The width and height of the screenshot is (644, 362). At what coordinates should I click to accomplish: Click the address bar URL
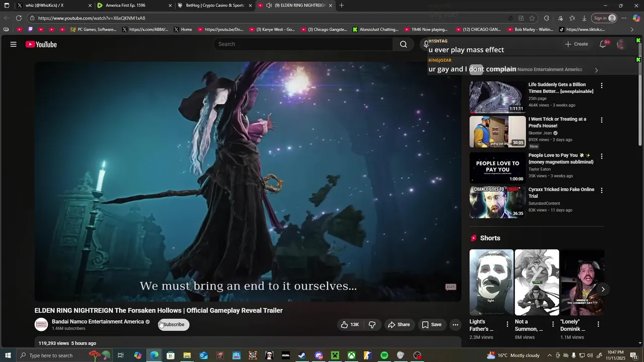point(92,18)
